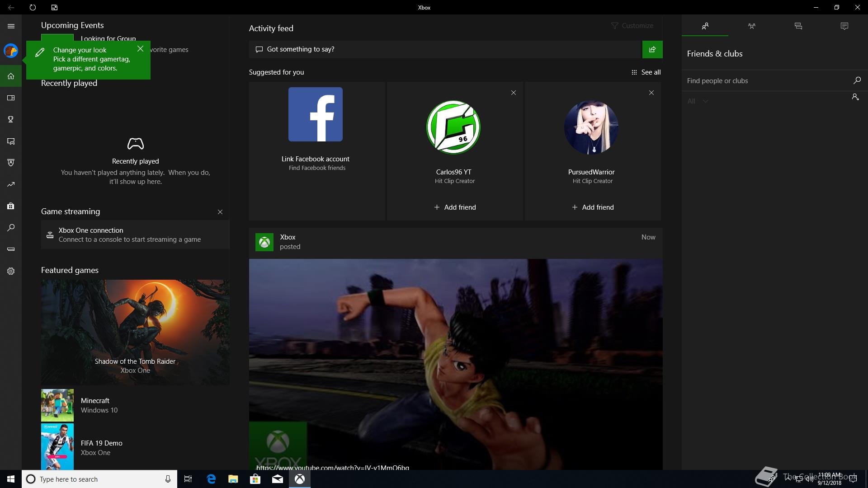Switch to the Friends tab icon
The image size is (868, 488).
point(705,26)
